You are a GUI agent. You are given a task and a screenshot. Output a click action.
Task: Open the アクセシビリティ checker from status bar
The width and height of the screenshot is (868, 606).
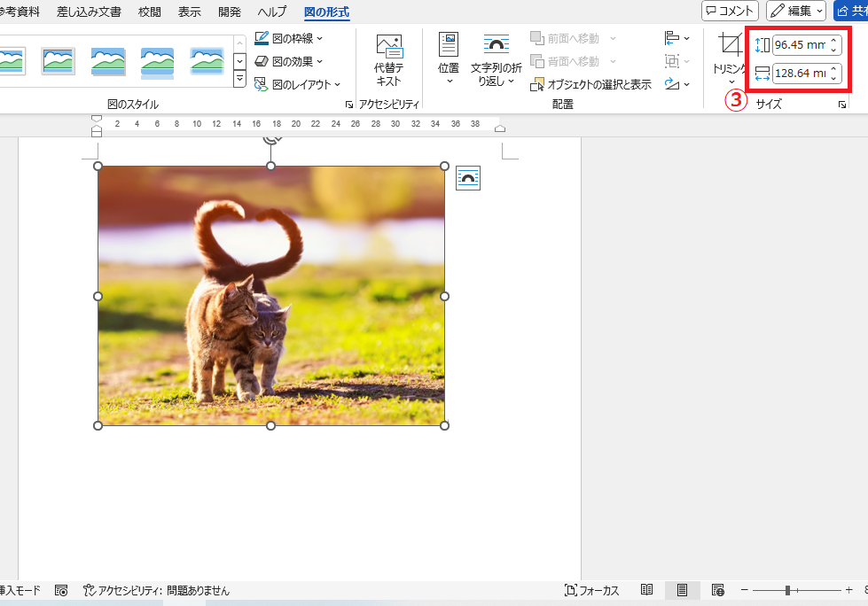point(157,591)
